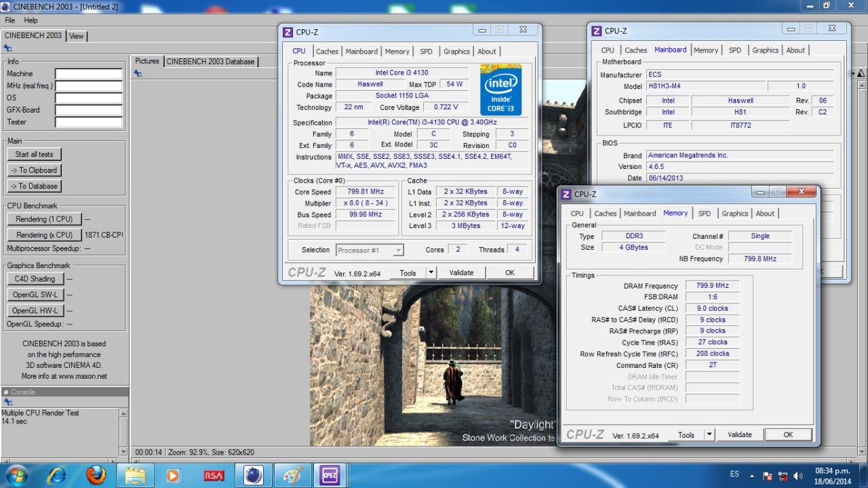Switch to the Cinebench taskbar icon
Image resolution: width=868 pixels, height=488 pixels.
tap(253, 475)
